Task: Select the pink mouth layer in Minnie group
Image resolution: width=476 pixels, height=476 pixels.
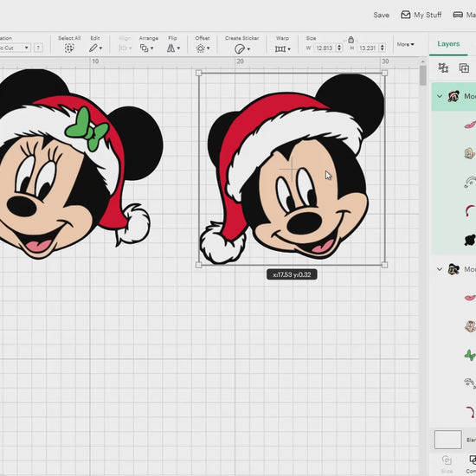Action: pos(470,298)
